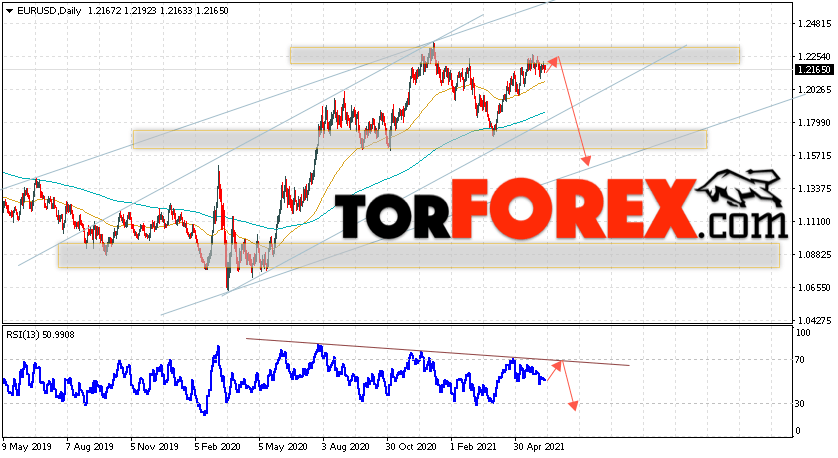Click the 5 Nov 2019 date label
Image resolution: width=838 pixels, height=458 pixels.
pos(154,446)
